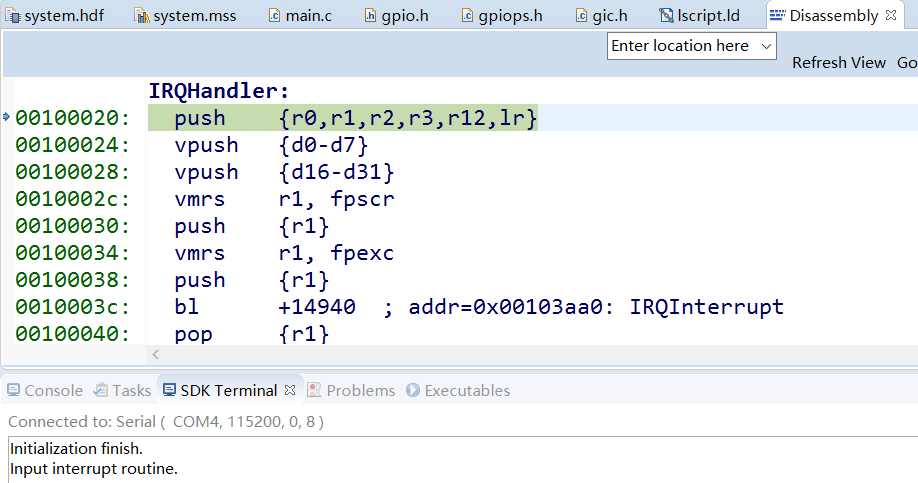
Task: Select address 00100034
Action: tap(73, 253)
